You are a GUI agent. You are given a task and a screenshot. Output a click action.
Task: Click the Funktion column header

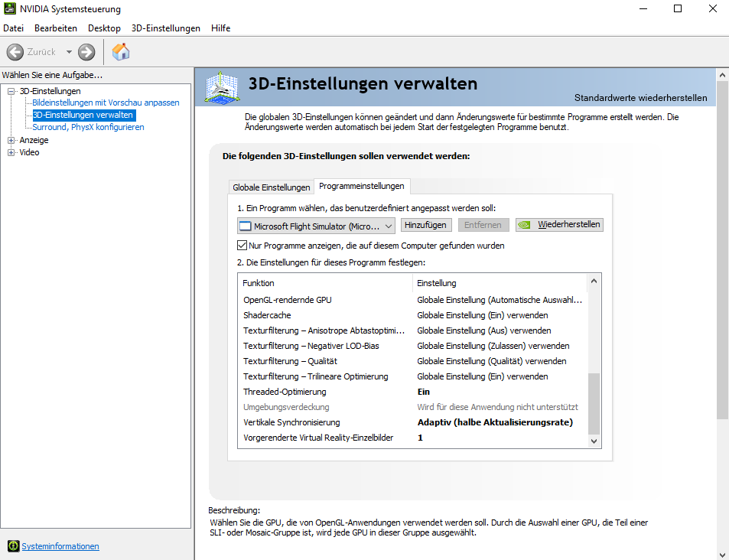tap(325, 283)
